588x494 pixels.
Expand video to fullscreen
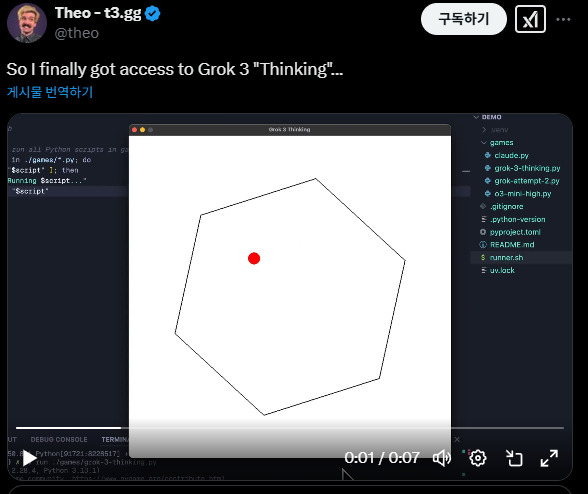click(549, 458)
